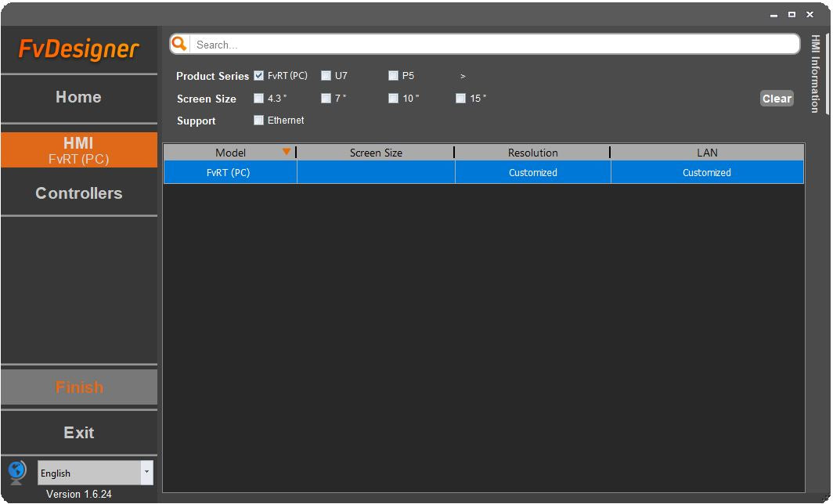Click the globe language icon
This screenshot has width=833, height=504.
[x=17, y=472]
